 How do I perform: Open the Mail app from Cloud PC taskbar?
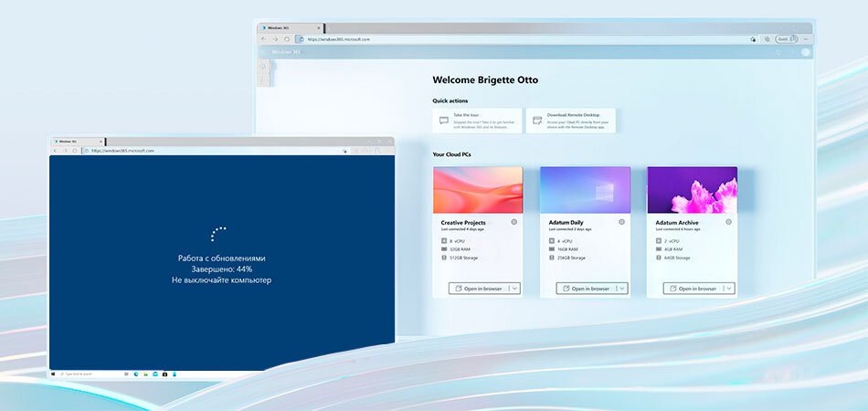click(155, 374)
